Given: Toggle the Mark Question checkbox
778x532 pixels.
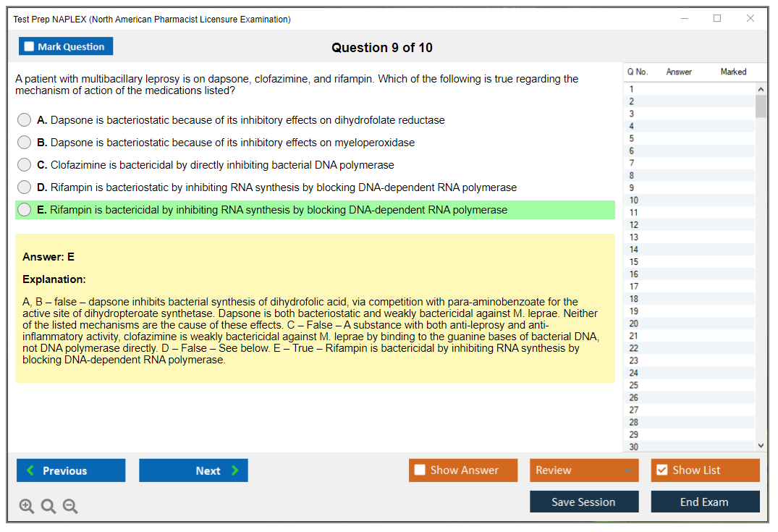Looking at the screenshot, I should tap(30, 47).
